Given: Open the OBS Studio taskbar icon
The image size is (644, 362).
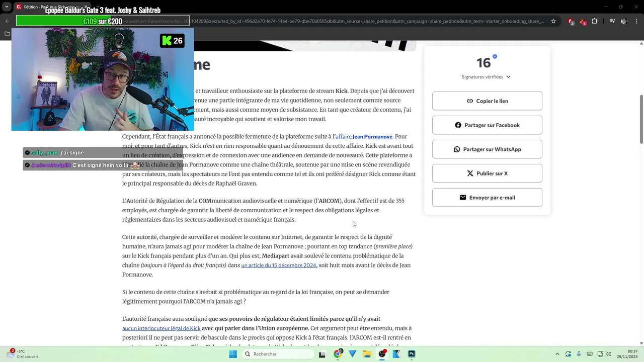Looking at the screenshot, I should [382, 354].
